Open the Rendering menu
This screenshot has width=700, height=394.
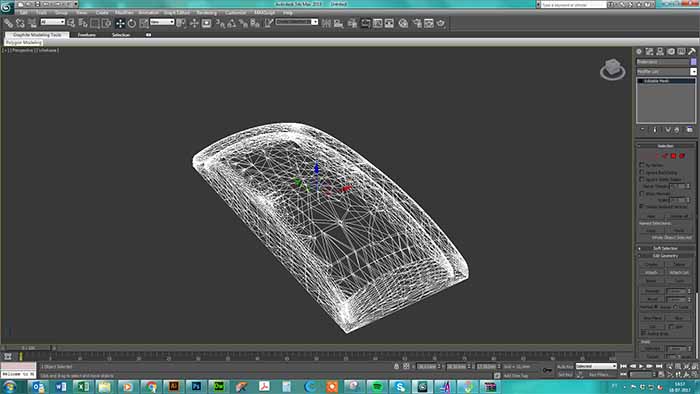point(206,12)
